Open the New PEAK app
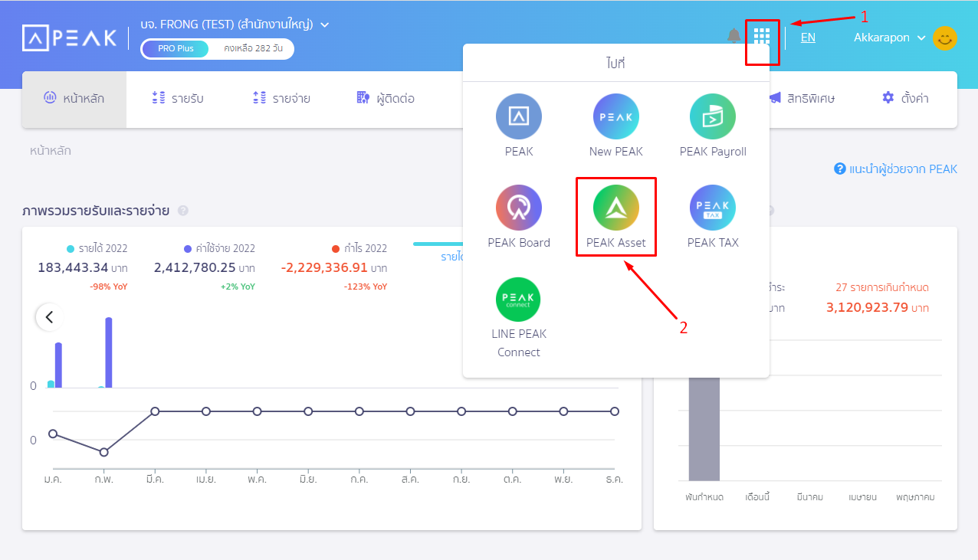The image size is (978, 560). [x=616, y=116]
